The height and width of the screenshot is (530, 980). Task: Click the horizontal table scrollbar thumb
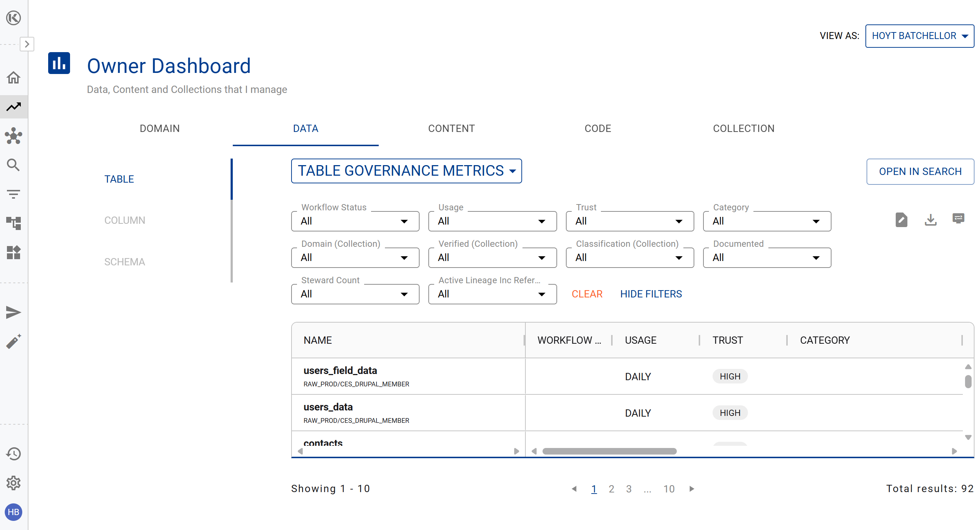tap(609, 451)
